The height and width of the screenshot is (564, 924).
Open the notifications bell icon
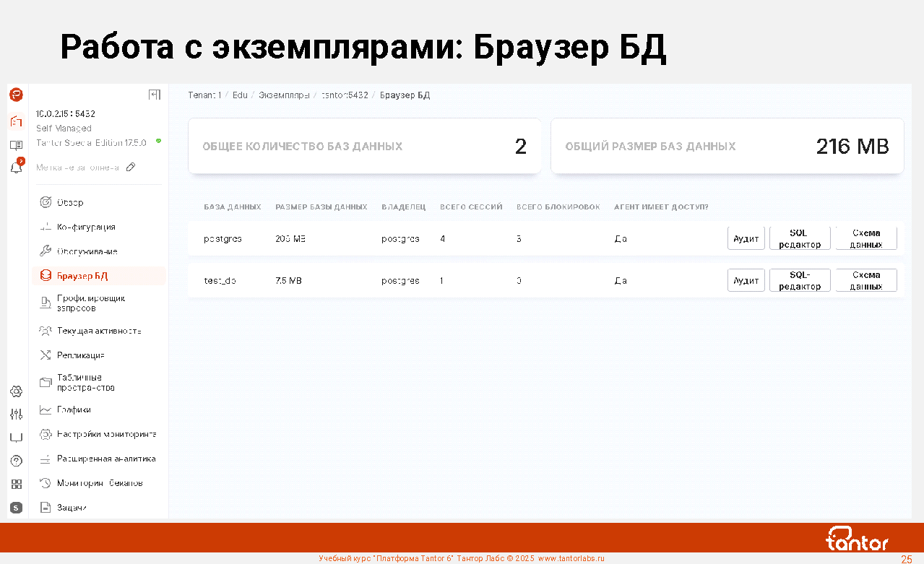pos(16,168)
